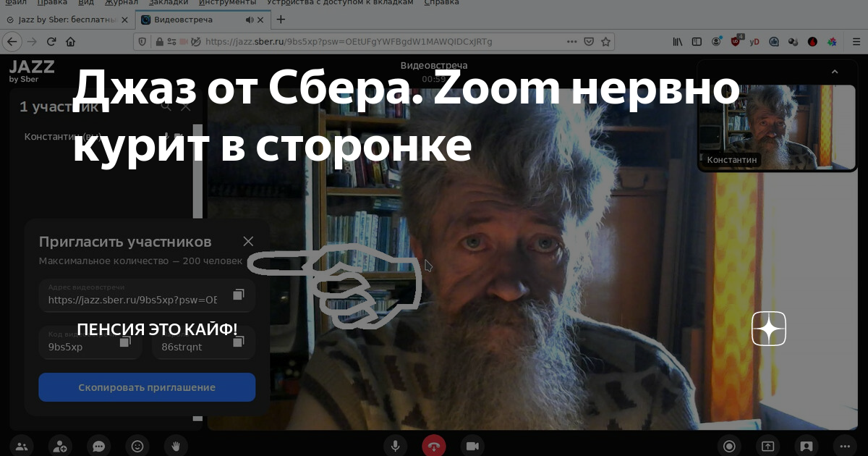Viewport: 868px width, 456px height.
Task: Click the meeting address field
Action: coord(147,295)
